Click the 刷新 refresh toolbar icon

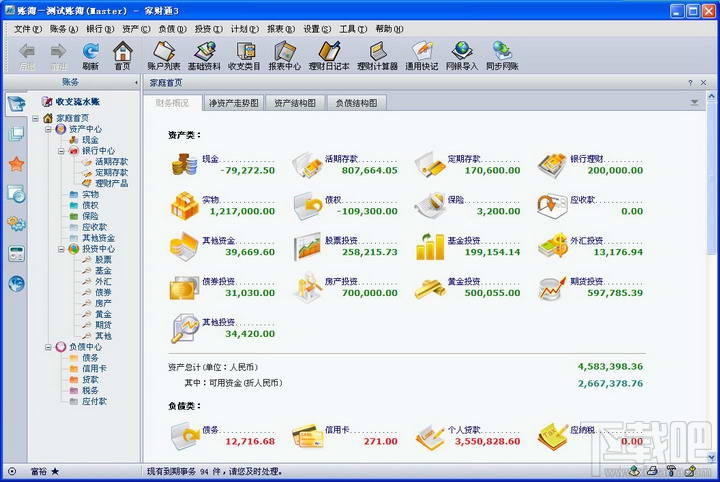tap(90, 56)
